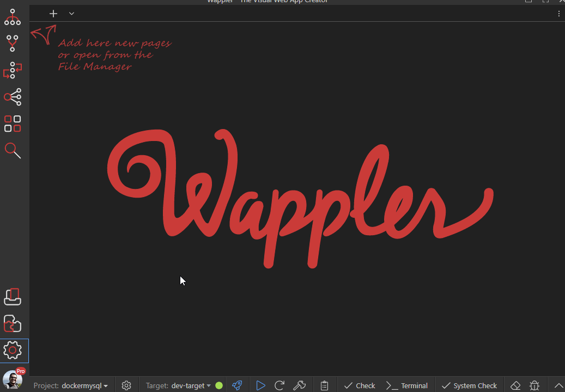Click the user avatar with Pro badge

pyautogui.click(x=13, y=379)
